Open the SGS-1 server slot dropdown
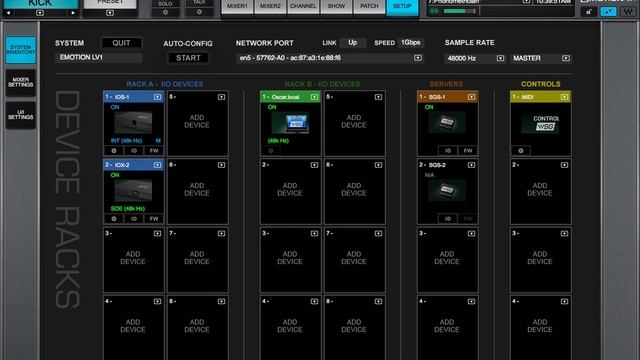The image size is (640, 360). (x=471, y=97)
